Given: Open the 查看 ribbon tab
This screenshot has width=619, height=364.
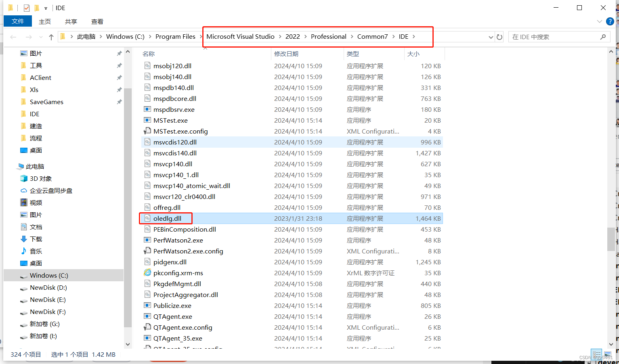Looking at the screenshot, I should click(97, 21).
